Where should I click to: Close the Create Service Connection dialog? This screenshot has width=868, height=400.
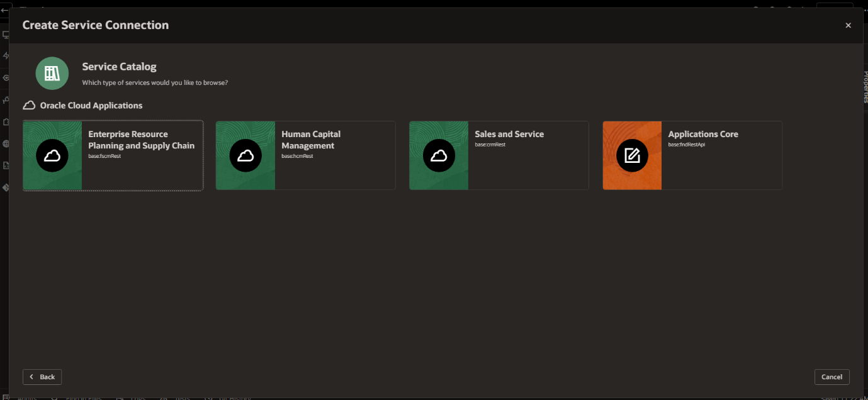(x=848, y=25)
